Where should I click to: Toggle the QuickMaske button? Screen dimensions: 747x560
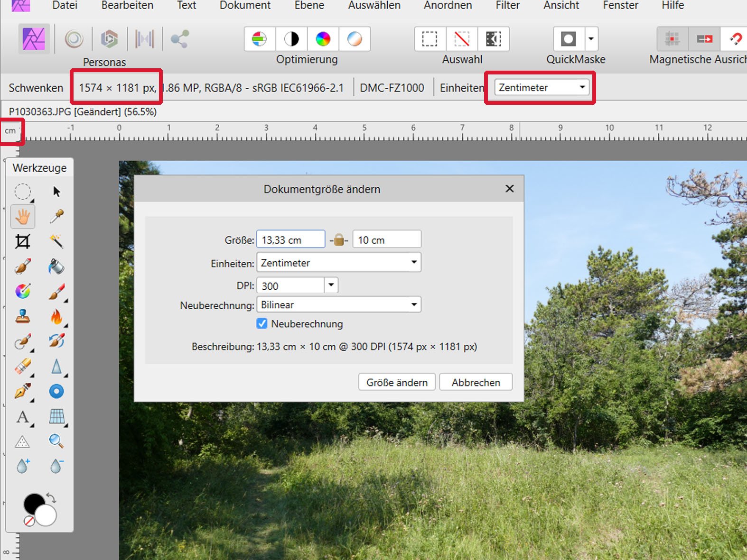pos(569,39)
